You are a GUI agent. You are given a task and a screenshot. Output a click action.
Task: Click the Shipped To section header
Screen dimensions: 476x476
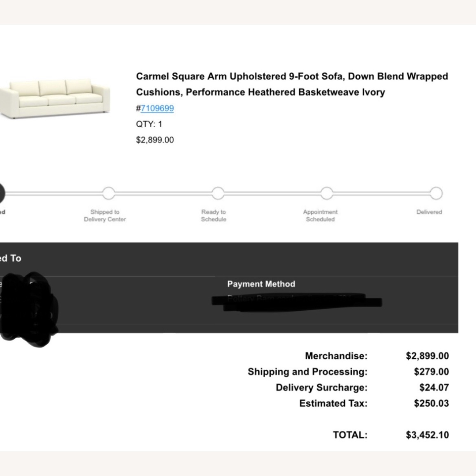[10, 258]
